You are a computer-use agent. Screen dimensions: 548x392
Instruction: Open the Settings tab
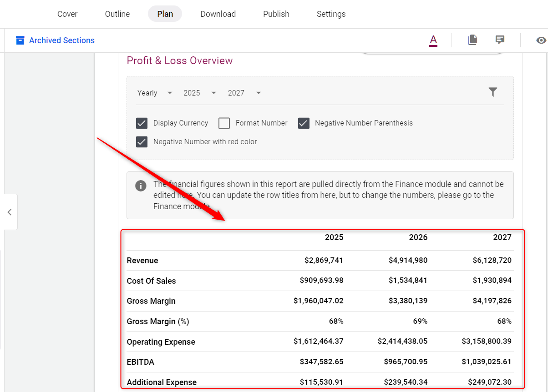(x=331, y=14)
